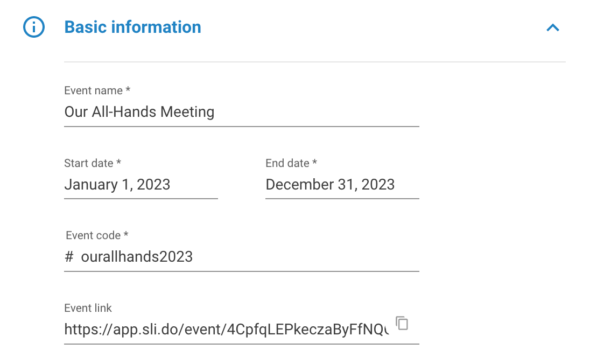This screenshot has width=590, height=364.
Task: Click the Event code label
Action: 93,236
